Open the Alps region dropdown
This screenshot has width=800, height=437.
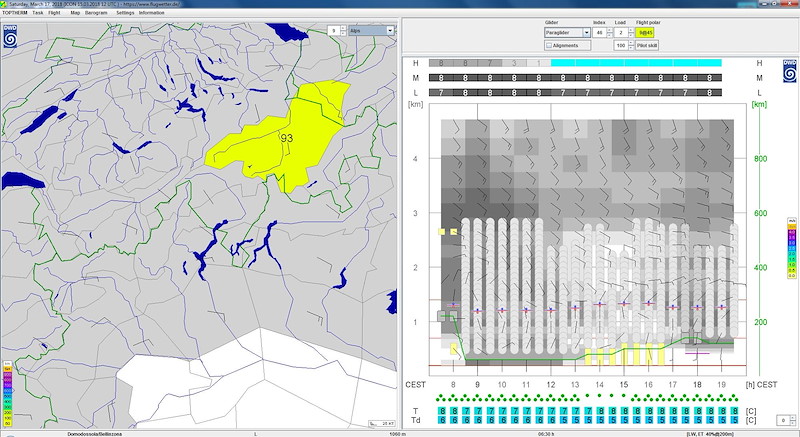pos(371,31)
